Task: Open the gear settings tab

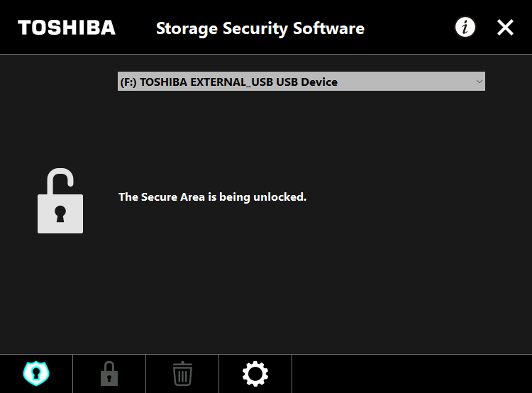Action: (255, 374)
